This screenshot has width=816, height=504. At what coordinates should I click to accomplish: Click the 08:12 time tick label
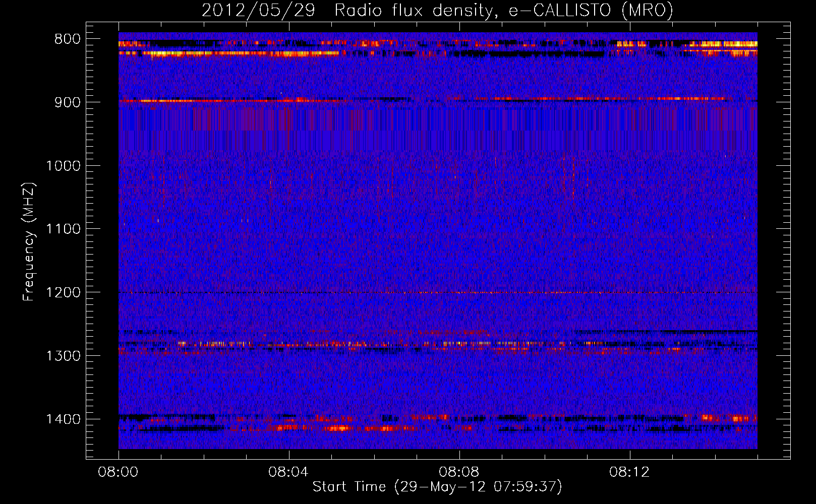630,472
